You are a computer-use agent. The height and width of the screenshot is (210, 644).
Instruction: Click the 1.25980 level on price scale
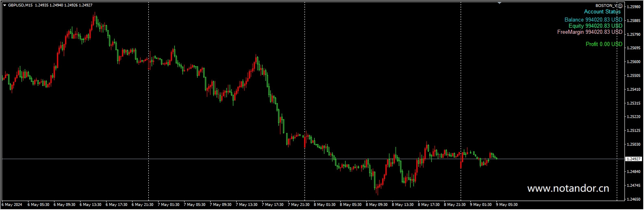(634, 7)
